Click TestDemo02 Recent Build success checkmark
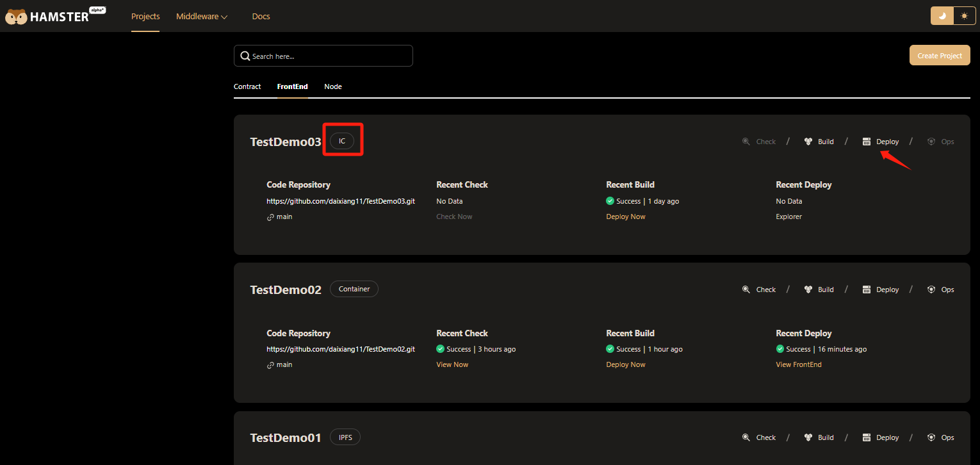The height and width of the screenshot is (465, 980). pyautogui.click(x=610, y=349)
